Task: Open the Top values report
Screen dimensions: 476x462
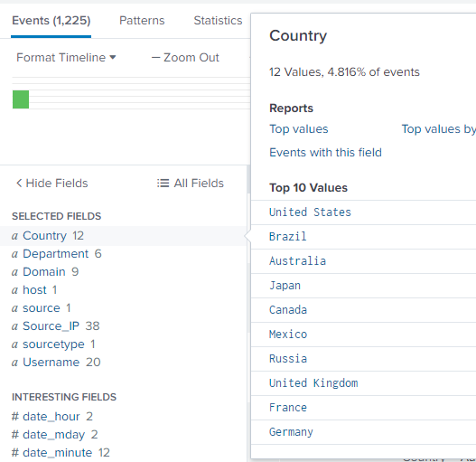Action: [x=299, y=129]
